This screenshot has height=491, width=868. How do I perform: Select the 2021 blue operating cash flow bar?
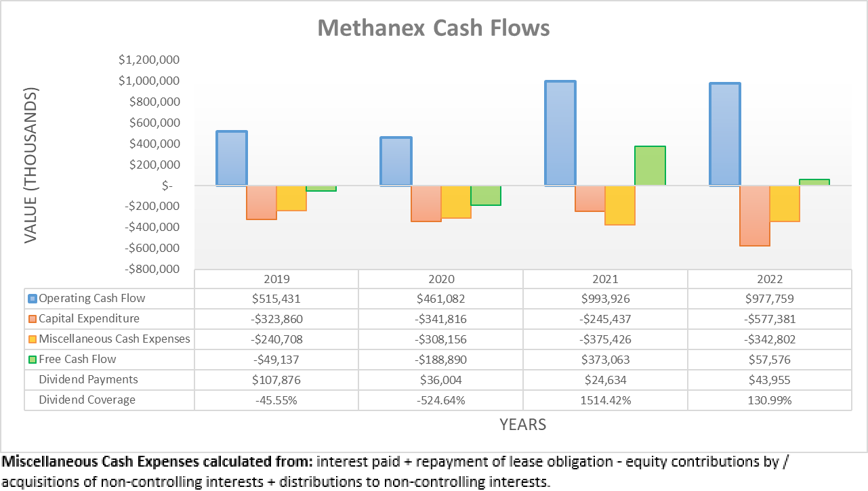coord(560,133)
